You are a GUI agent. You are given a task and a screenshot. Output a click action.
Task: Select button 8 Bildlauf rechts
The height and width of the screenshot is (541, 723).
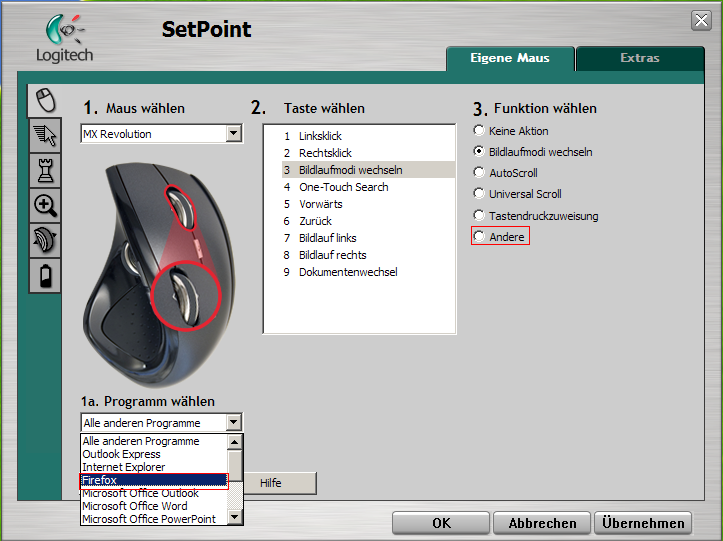(x=368, y=255)
